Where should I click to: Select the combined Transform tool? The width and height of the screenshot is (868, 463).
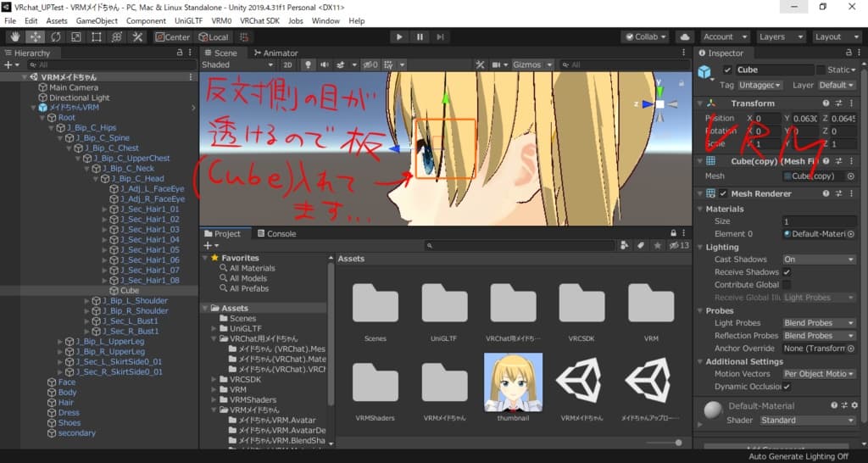[117, 37]
